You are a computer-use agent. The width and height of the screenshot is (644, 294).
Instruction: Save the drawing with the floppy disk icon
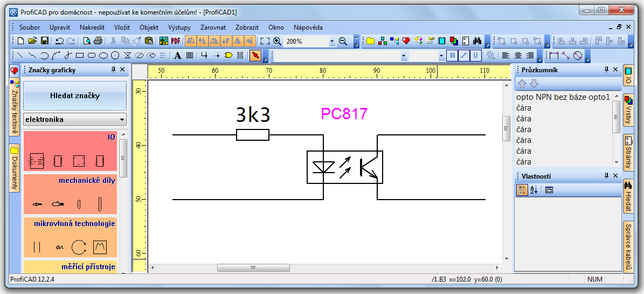coord(45,40)
